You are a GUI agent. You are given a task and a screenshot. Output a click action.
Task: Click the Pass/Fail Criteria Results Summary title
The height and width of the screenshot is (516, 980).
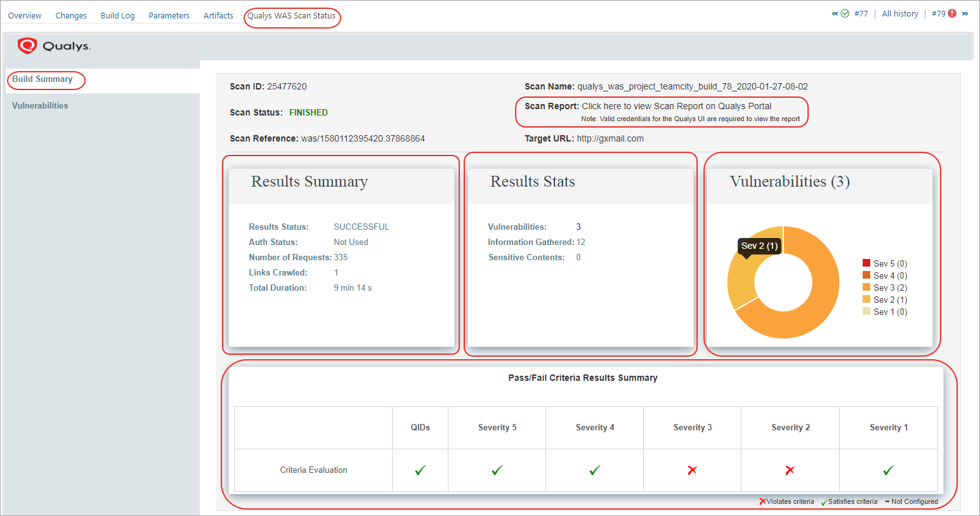click(x=583, y=378)
